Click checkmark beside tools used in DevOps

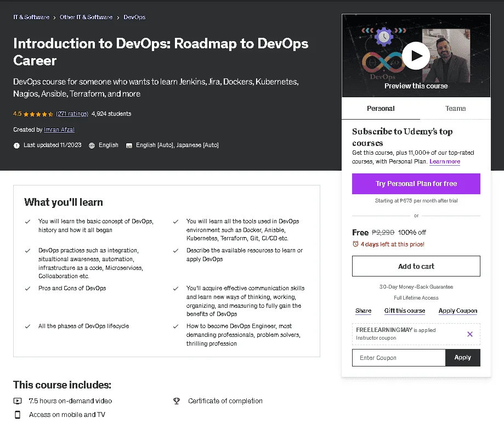pyautogui.click(x=176, y=222)
